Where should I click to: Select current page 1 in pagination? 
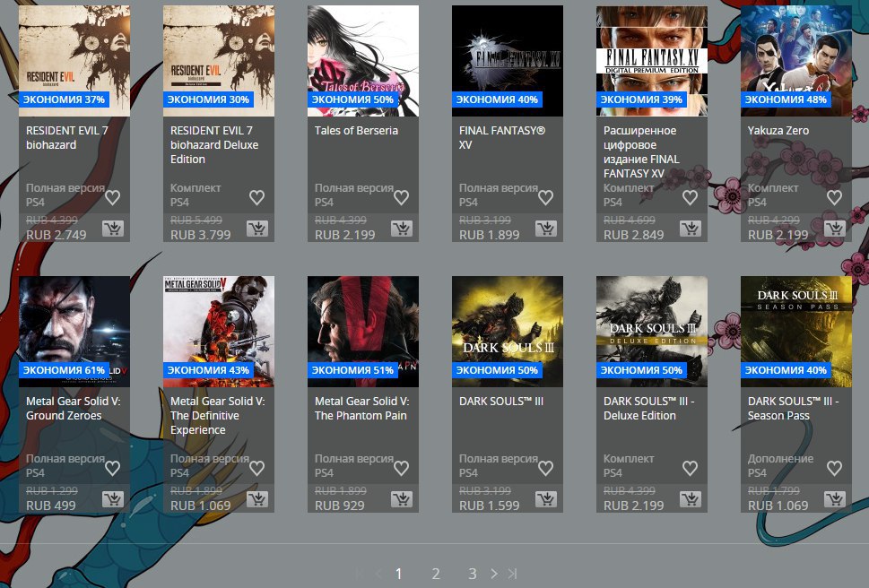398,574
